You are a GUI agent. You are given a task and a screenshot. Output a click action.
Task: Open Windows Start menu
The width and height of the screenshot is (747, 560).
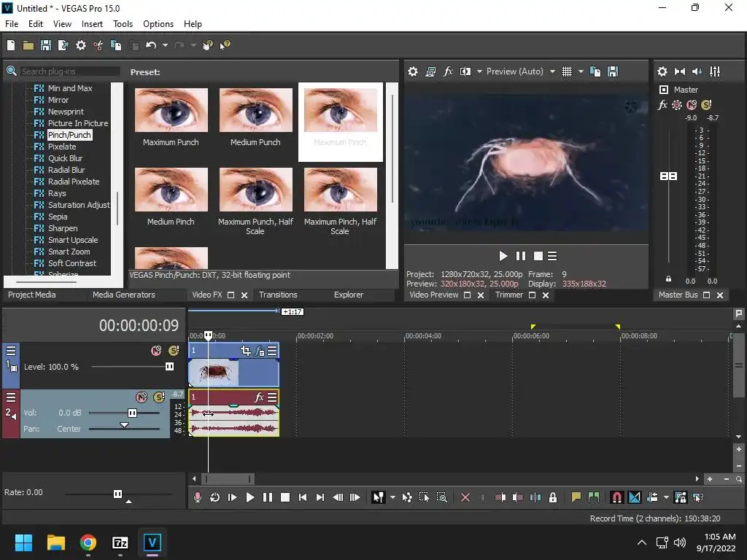(23, 542)
